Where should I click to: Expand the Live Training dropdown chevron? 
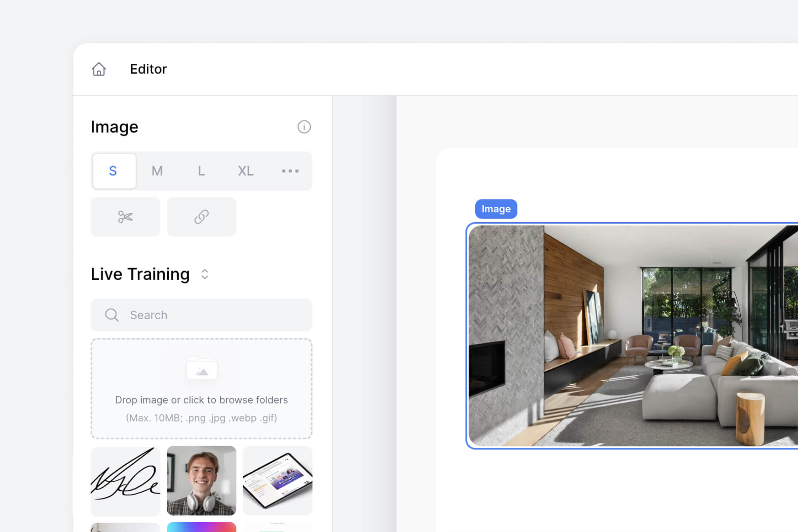(x=205, y=274)
